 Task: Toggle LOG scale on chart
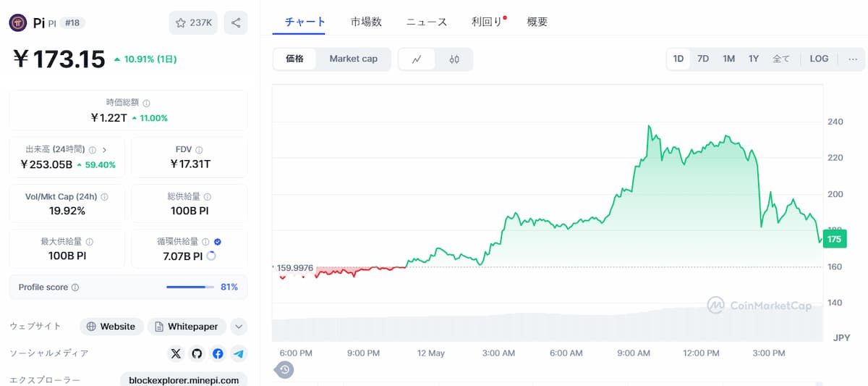tap(819, 59)
